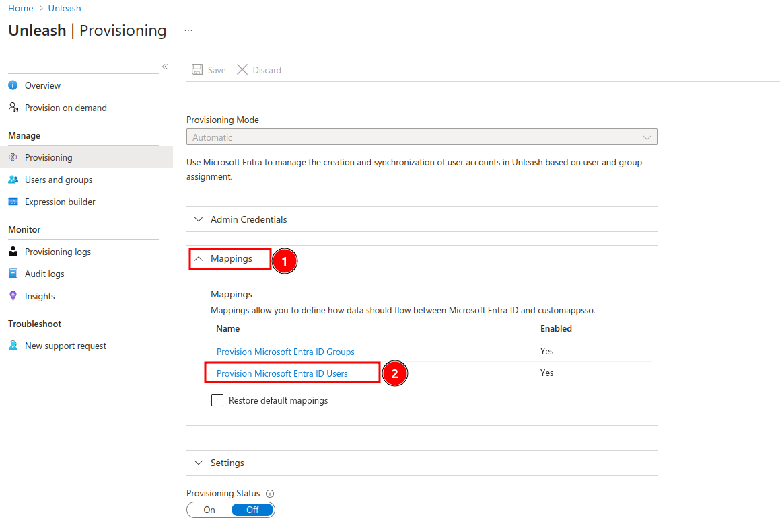This screenshot has height=532, width=780.
Task: Click the Provision on demand icon
Action: coord(14,108)
